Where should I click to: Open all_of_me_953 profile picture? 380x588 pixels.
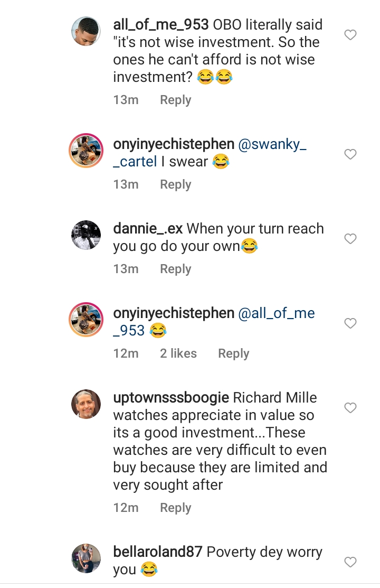coord(85,32)
